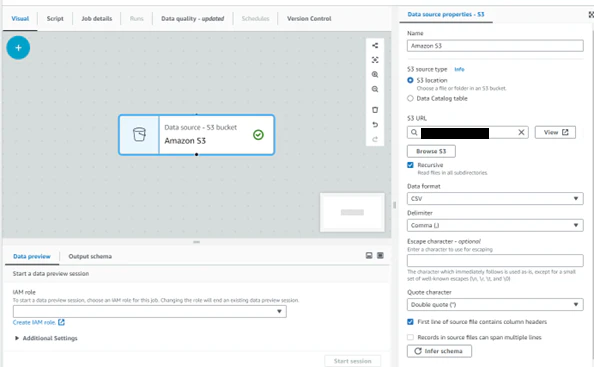The width and height of the screenshot is (594, 367).
Task: Open the IAM role dropdown
Action: coord(150,311)
